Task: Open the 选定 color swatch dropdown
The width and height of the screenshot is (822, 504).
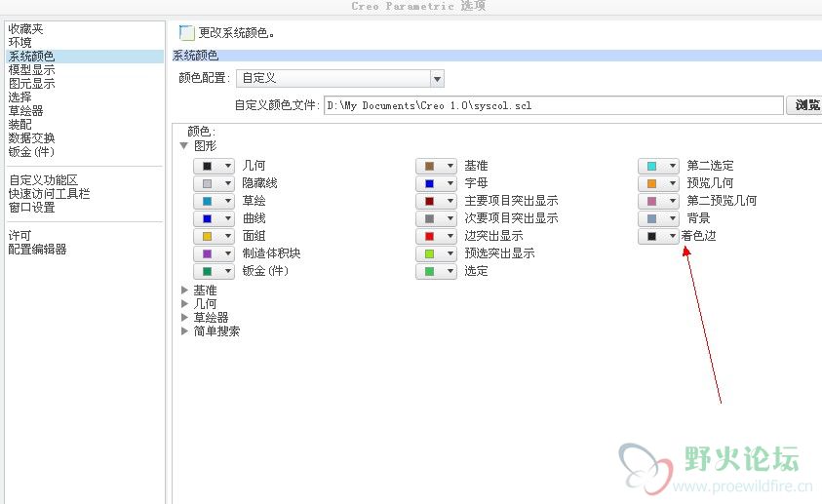Action: click(436, 271)
